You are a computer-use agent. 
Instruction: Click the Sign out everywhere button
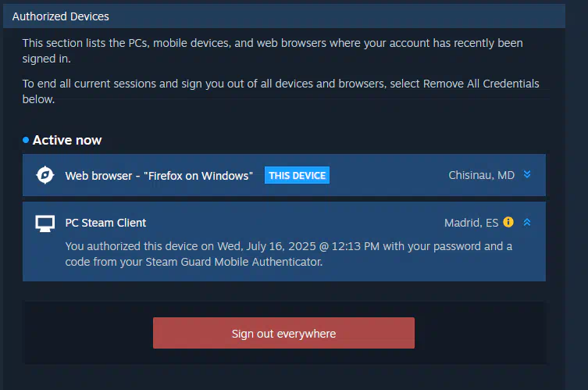[x=283, y=333]
